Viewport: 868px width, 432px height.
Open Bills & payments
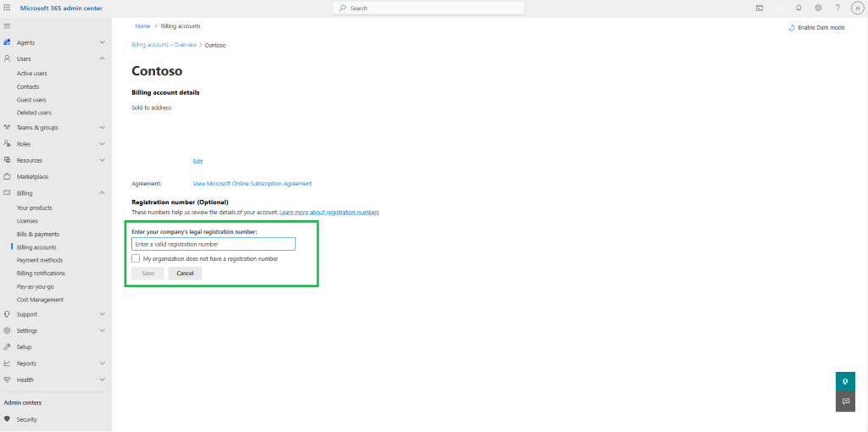pos(37,235)
